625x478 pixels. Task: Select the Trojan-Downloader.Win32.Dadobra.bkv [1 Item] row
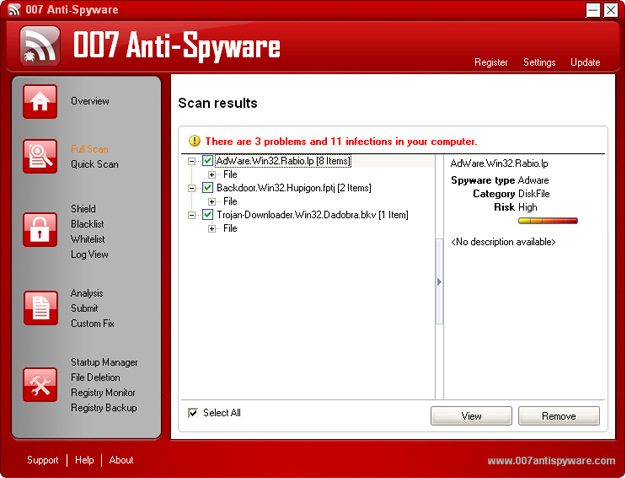tap(312, 215)
